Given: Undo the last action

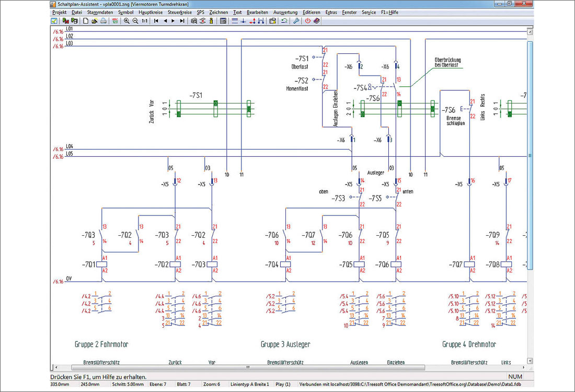Looking at the screenshot, I should (x=284, y=21).
